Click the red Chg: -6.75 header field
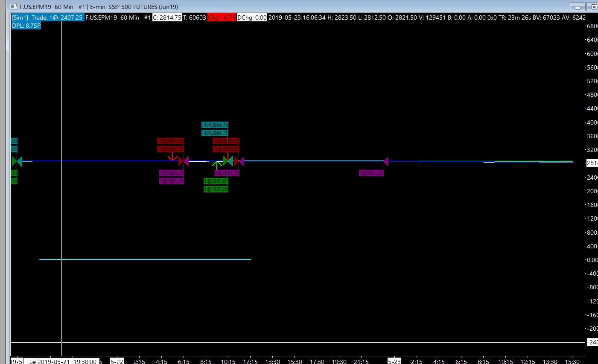Viewport: 598px width, 364px height. click(222, 17)
